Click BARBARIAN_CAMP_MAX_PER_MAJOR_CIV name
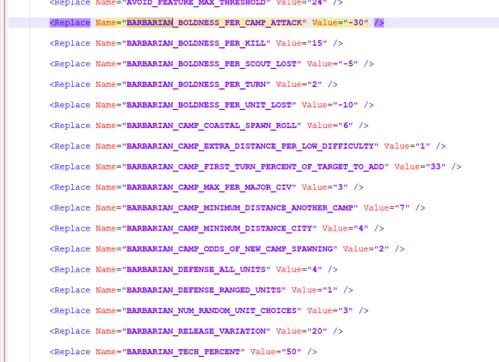The image size is (499, 362). pyautogui.click(x=209, y=187)
